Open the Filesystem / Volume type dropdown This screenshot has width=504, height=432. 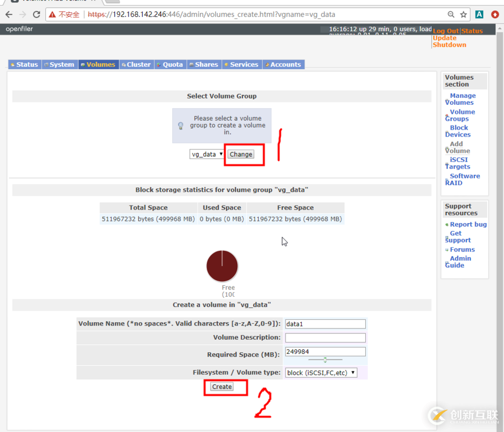321,373
